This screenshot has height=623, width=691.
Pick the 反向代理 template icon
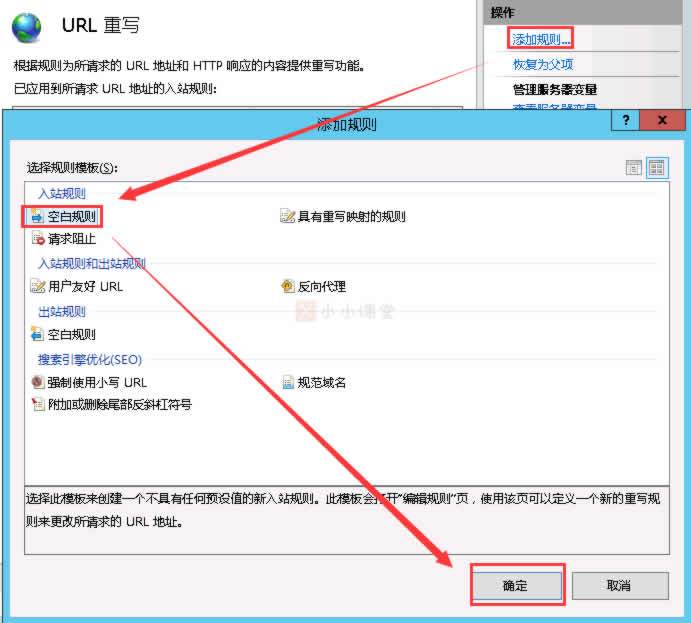pyautogui.click(x=288, y=286)
